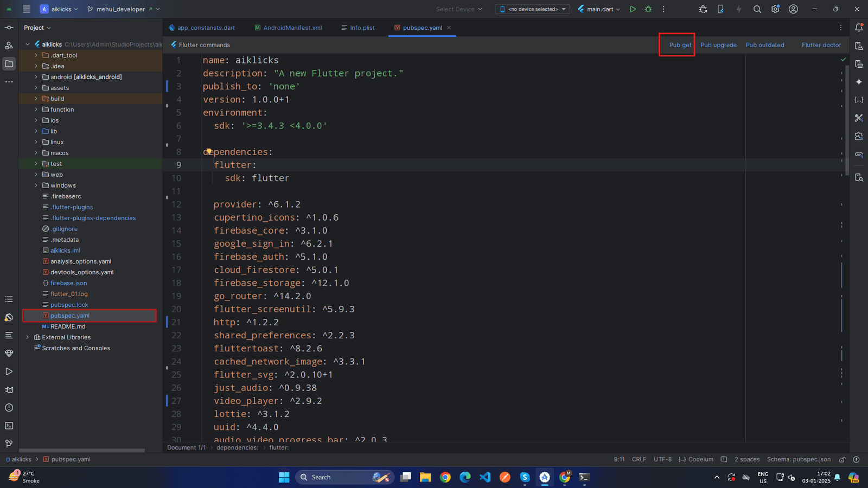Click the Flutter doctor link
This screenshot has width=868, height=488.
821,45
